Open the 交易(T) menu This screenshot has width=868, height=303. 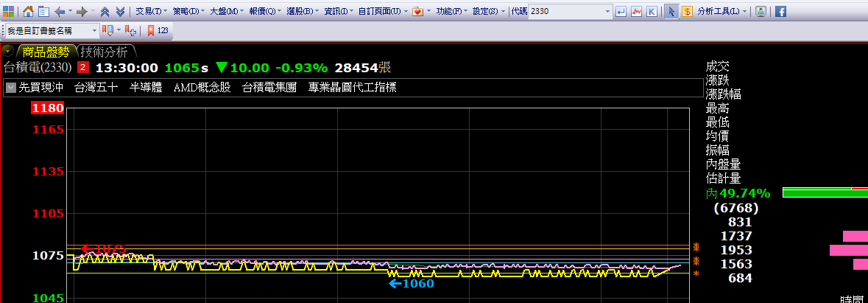pos(151,11)
